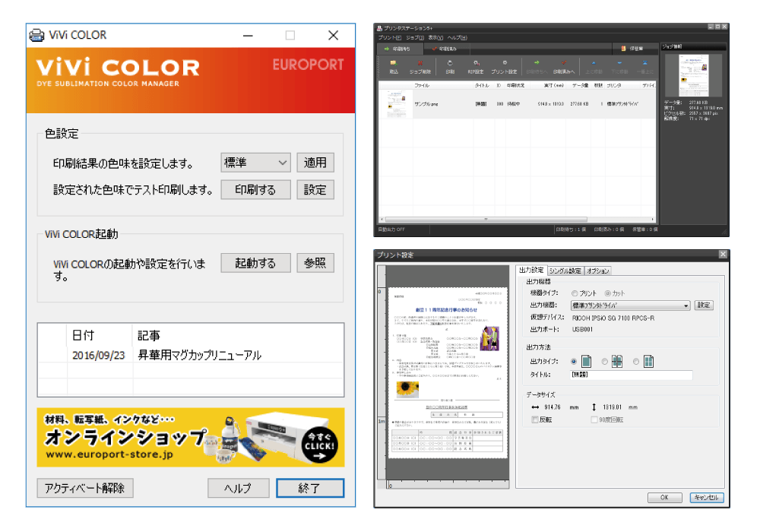
Task: Toggle the 反転 checkbox
Action: coord(535,420)
